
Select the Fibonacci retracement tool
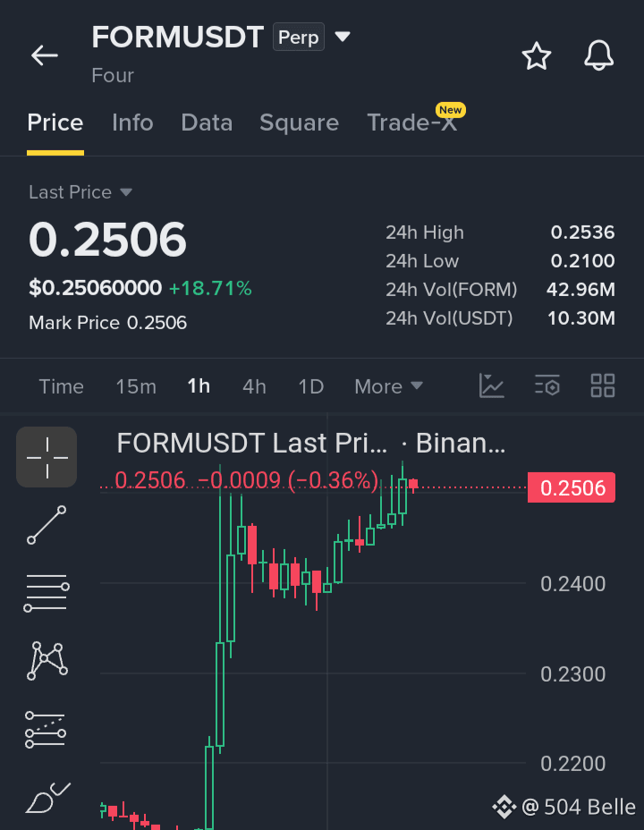coord(46,730)
